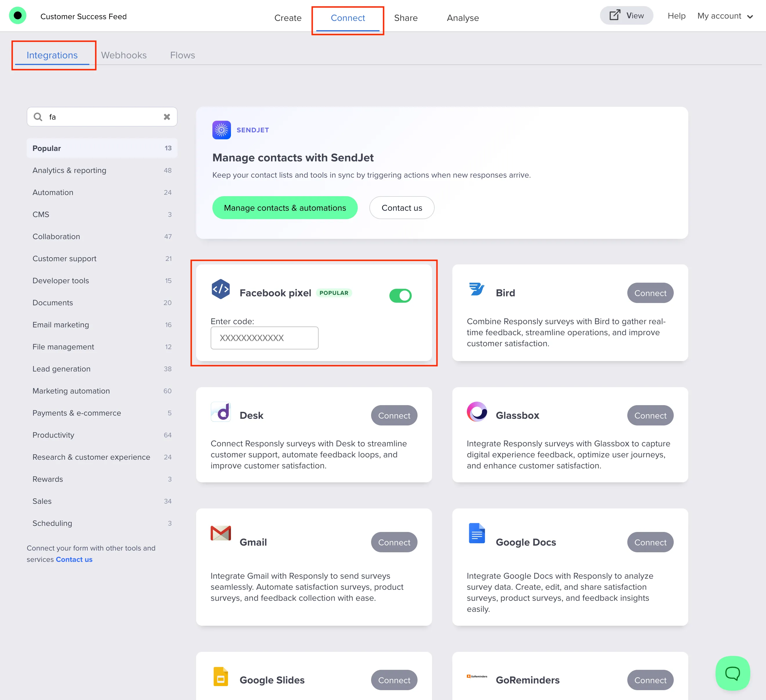
Task: Select the Lead generation category
Action: click(102, 369)
